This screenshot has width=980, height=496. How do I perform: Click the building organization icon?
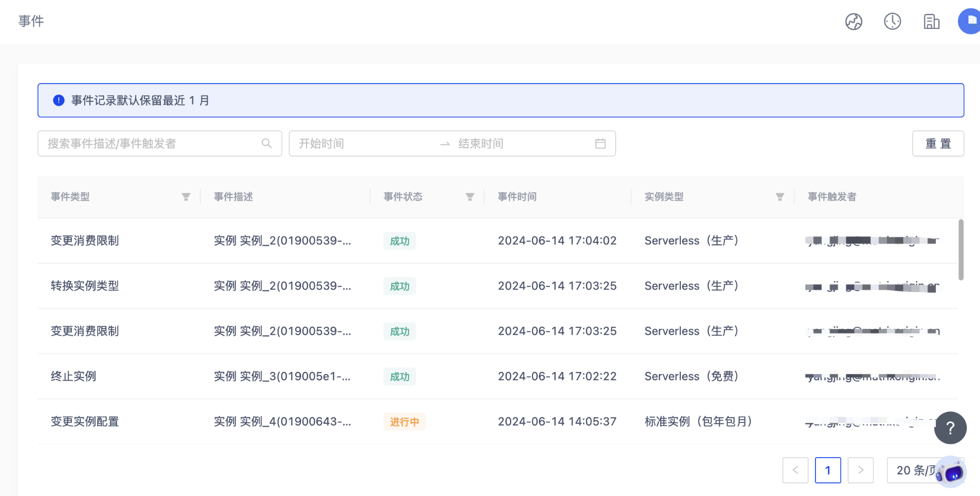[931, 22]
